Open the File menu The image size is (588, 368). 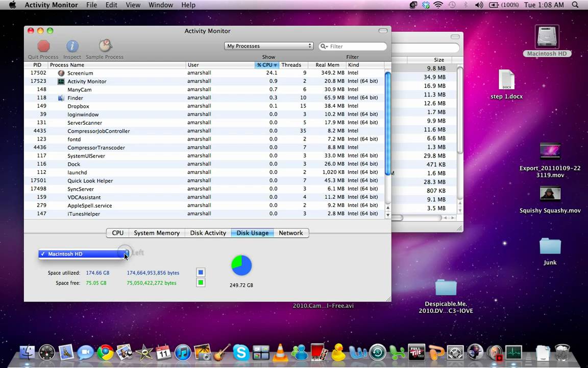click(x=91, y=5)
